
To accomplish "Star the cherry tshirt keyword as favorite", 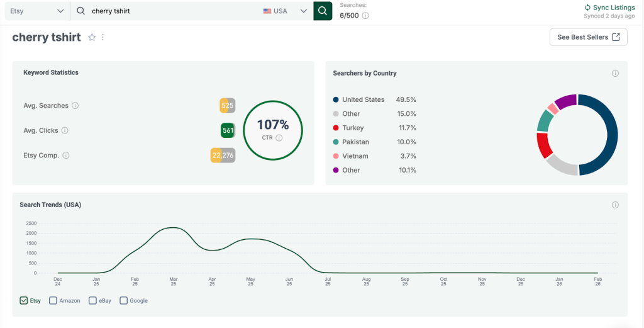I will [x=92, y=38].
